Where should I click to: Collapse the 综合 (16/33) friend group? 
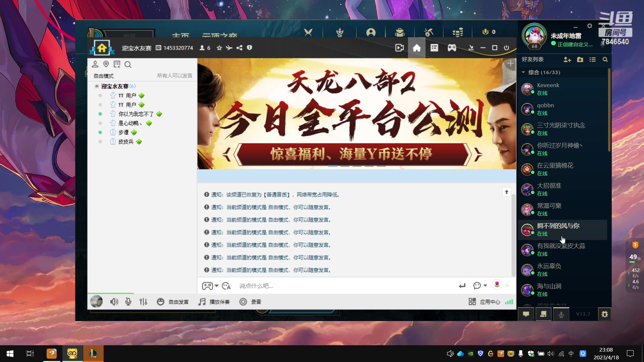[x=523, y=72]
